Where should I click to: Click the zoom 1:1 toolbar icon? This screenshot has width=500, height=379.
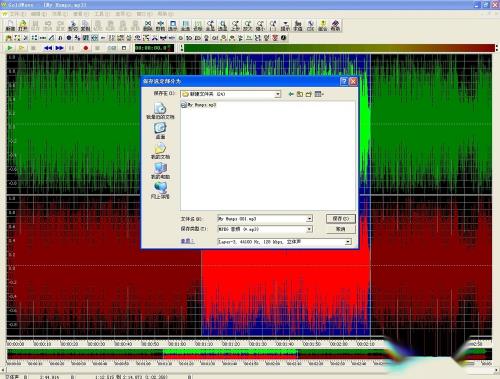[x=273, y=25]
